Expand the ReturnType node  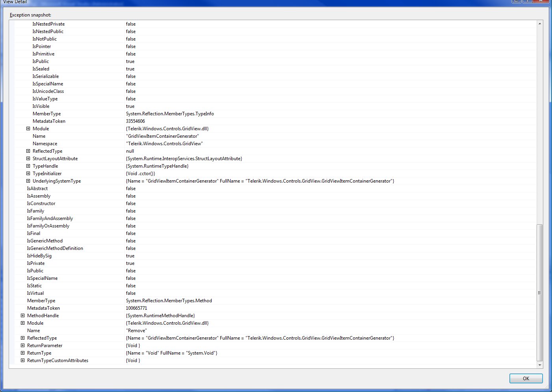22,353
